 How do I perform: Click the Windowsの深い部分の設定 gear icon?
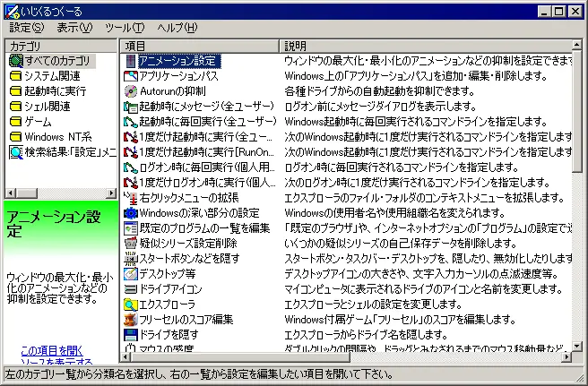click(131, 213)
